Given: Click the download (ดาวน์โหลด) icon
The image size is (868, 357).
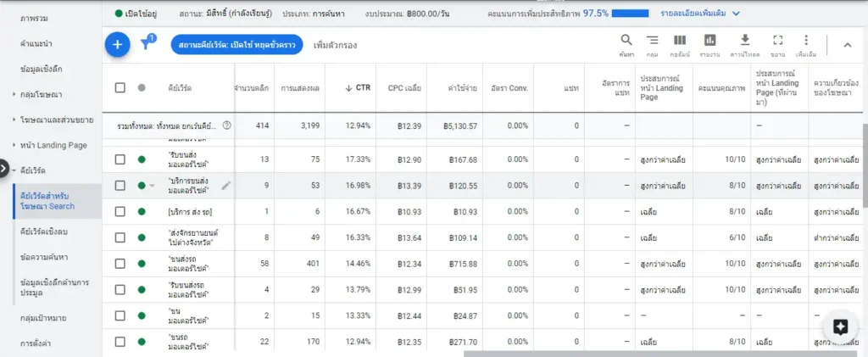Looking at the screenshot, I should (x=745, y=41).
